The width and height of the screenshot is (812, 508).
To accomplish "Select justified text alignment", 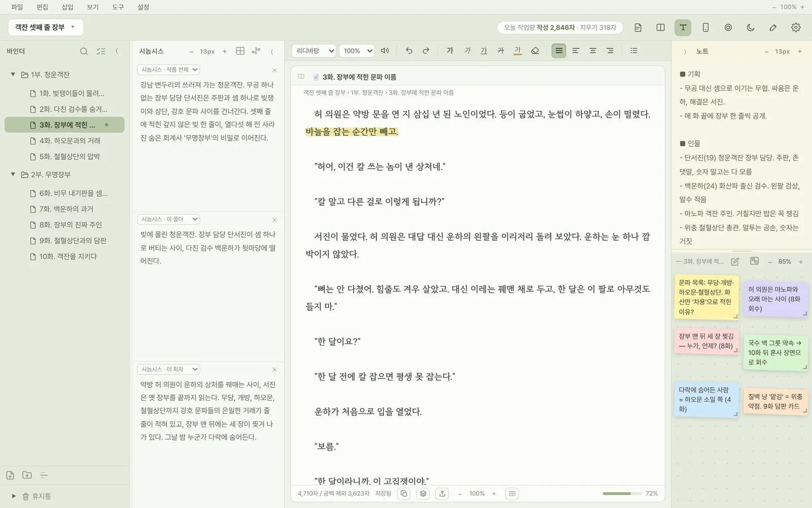I will coord(559,51).
